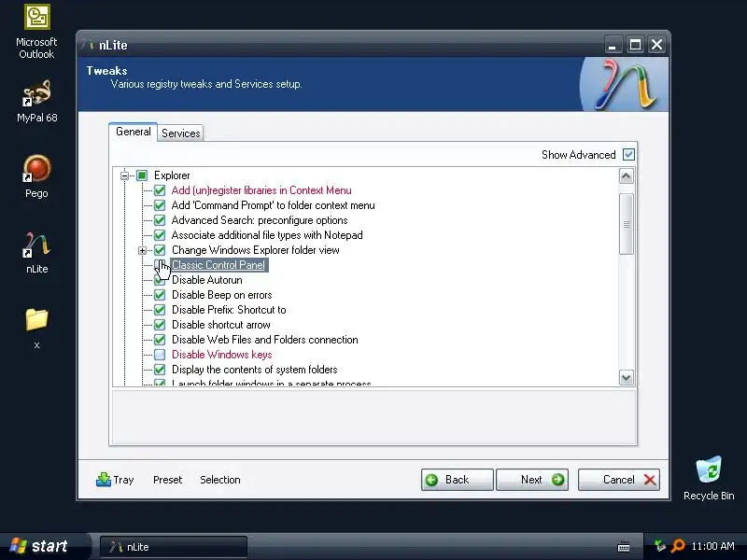Uncheck Disable Prefix: Shortcut to

[x=160, y=310]
